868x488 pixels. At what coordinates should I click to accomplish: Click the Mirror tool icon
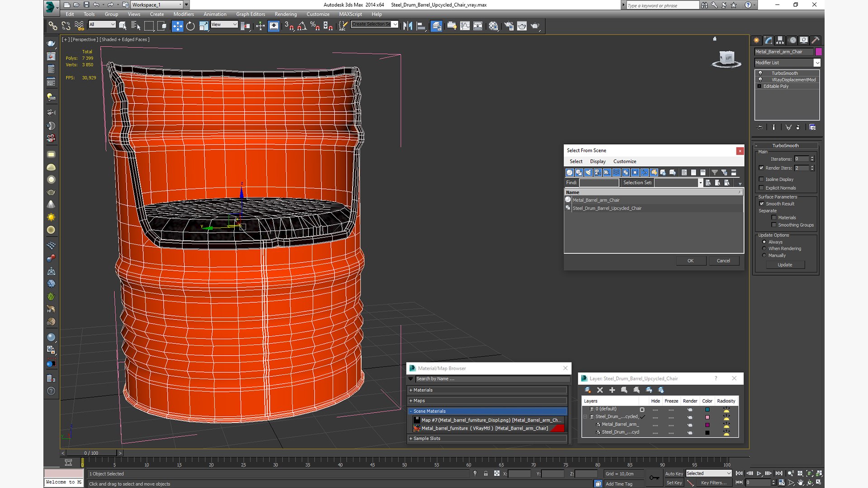pos(407,26)
